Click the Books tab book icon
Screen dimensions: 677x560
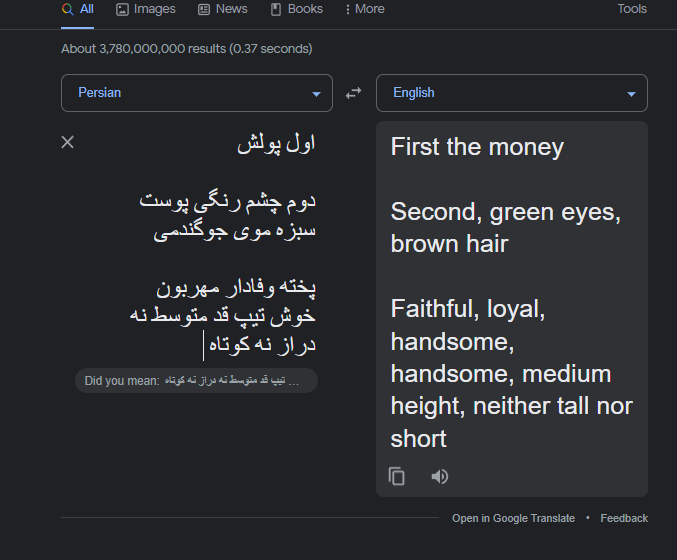coord(276,9)
